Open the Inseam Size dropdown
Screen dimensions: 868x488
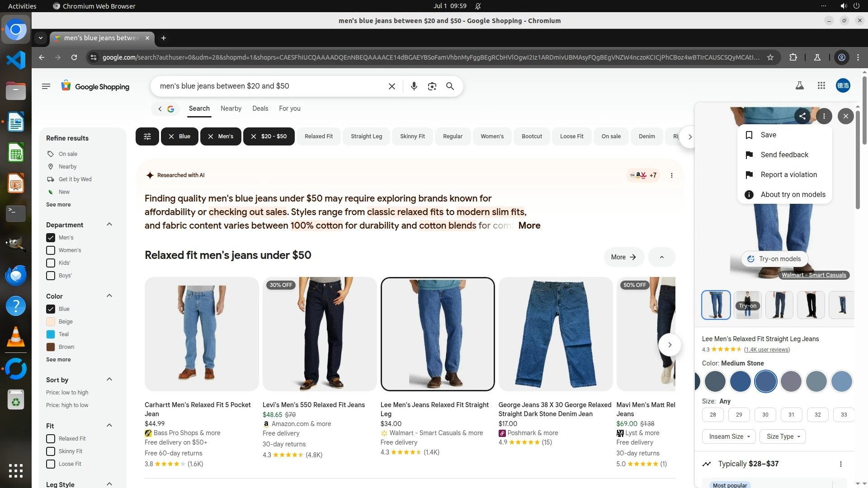click(x=729, y=436)
